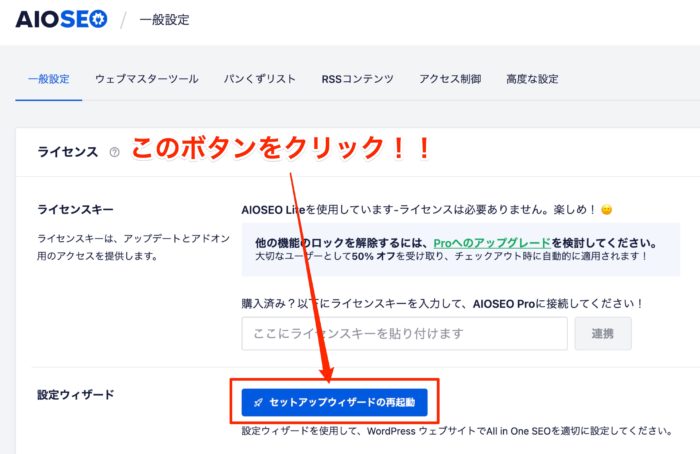Click the help question mark beside ライセンス

point(114,152)
